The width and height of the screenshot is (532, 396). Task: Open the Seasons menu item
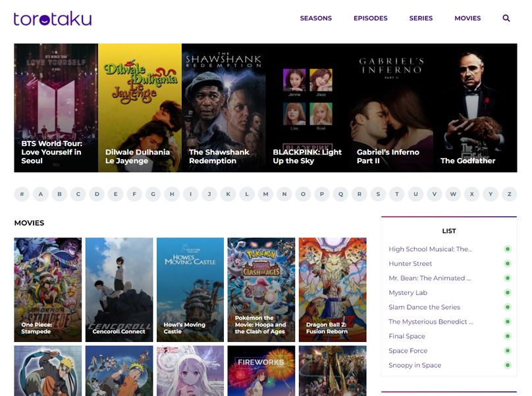[x=316, y=18]
